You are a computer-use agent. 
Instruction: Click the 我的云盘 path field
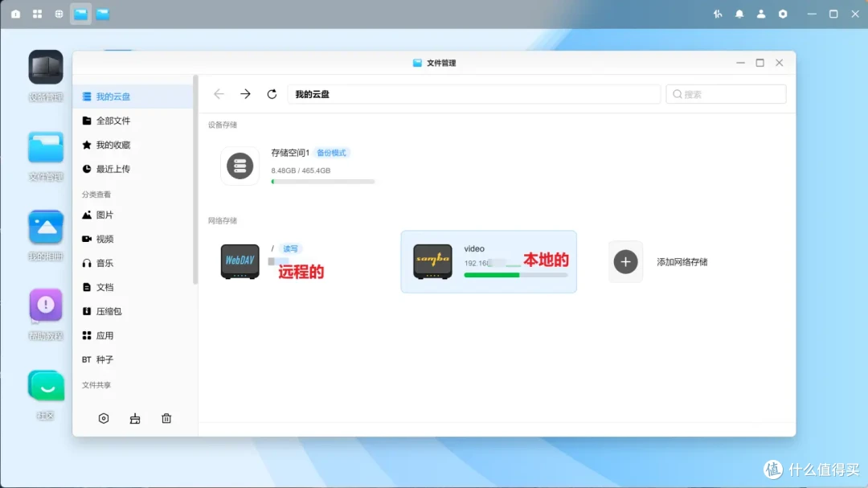coord(474,94)
